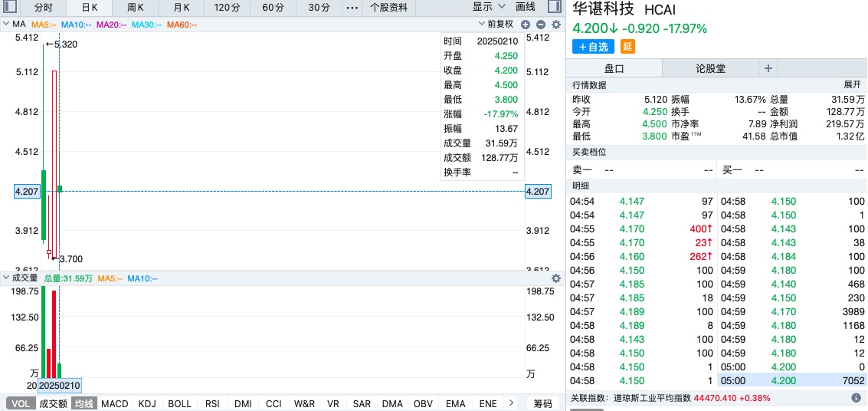Zoom out K-line chart with minus icon

[541, 25]
